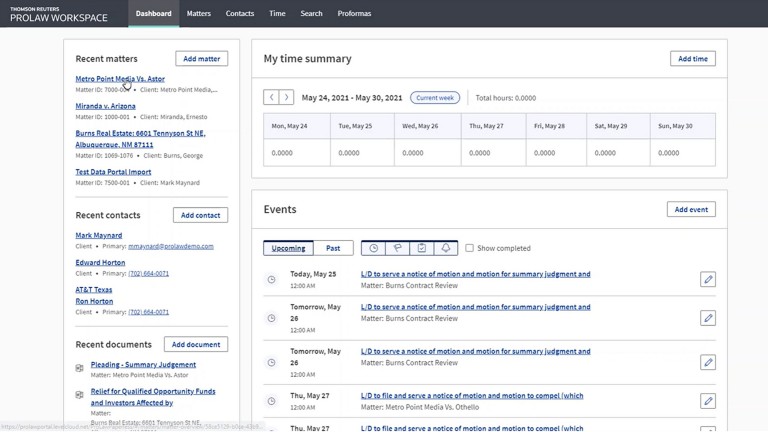Filter events by clipboard task icon

(x=421, y=248)
